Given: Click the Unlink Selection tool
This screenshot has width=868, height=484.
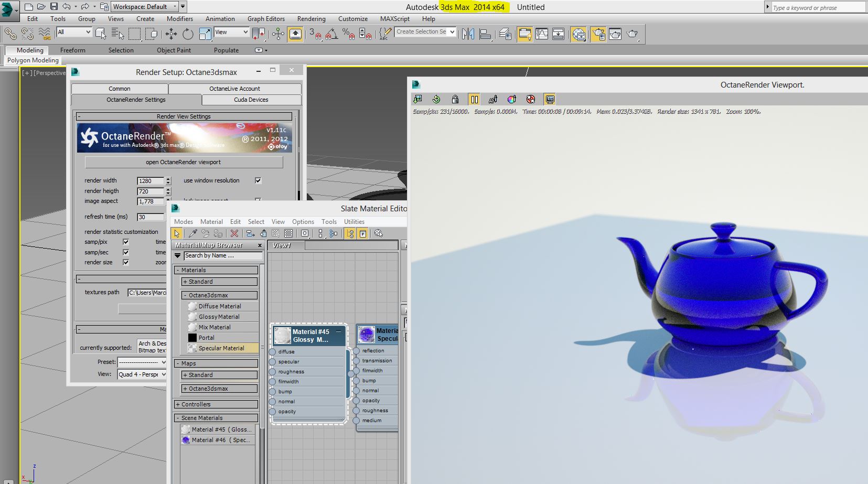Looking at the screenshot, I should (27, 34).
